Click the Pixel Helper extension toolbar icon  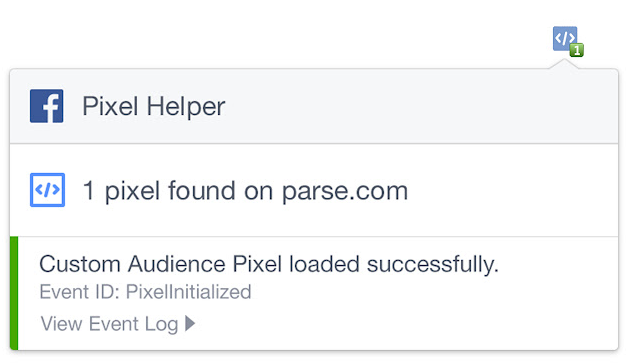click(565, 39)
